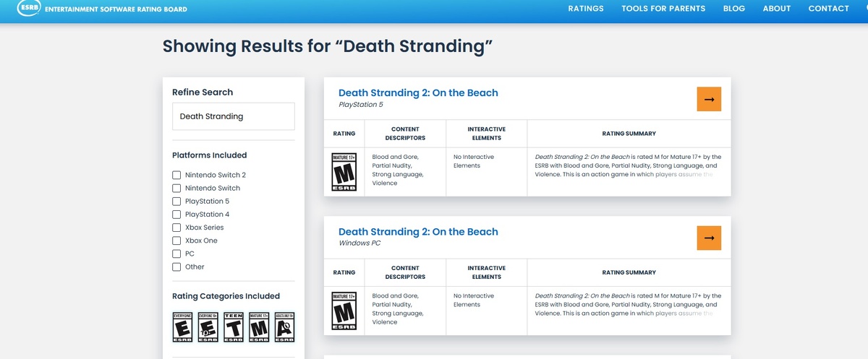Select the PC platform checkbox
The image size is (868, 359).
coord(176,254)
